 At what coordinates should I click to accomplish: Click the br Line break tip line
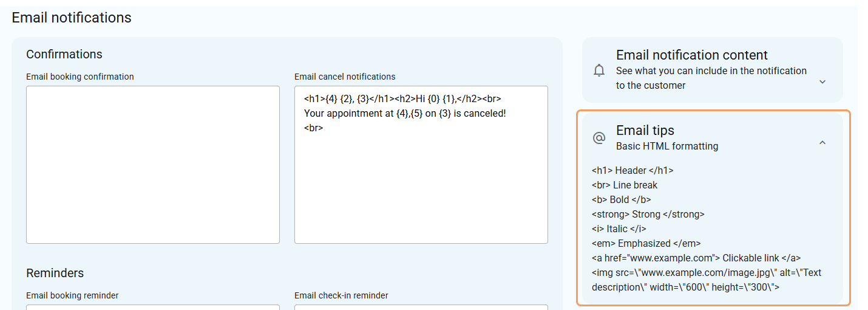click(x=625, y=185)
